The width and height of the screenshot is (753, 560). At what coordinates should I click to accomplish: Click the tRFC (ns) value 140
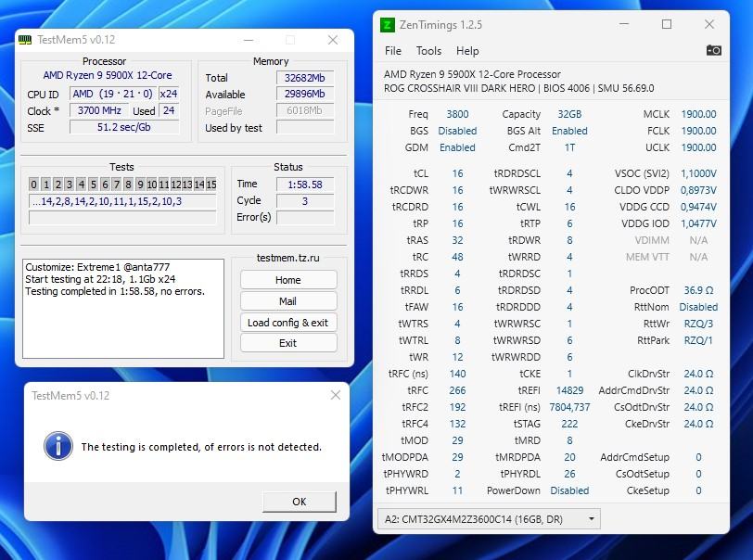pos(457,374)
